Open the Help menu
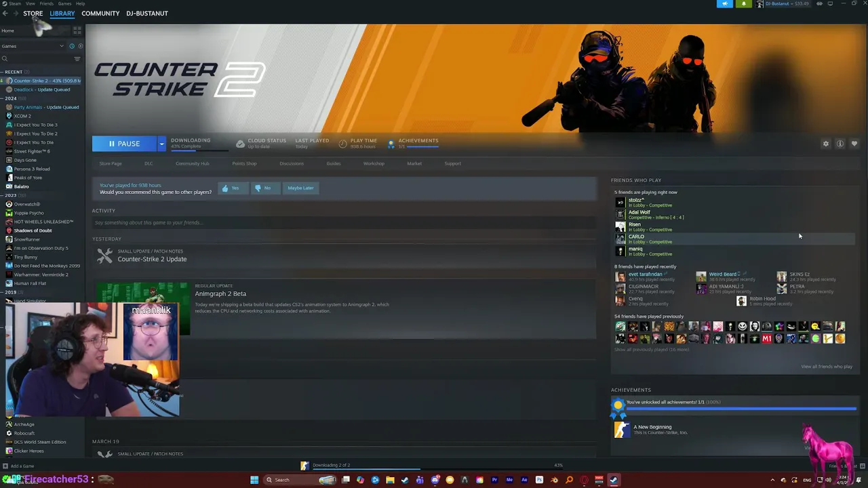Screen dimensions: 868x488 pos(81,3)
